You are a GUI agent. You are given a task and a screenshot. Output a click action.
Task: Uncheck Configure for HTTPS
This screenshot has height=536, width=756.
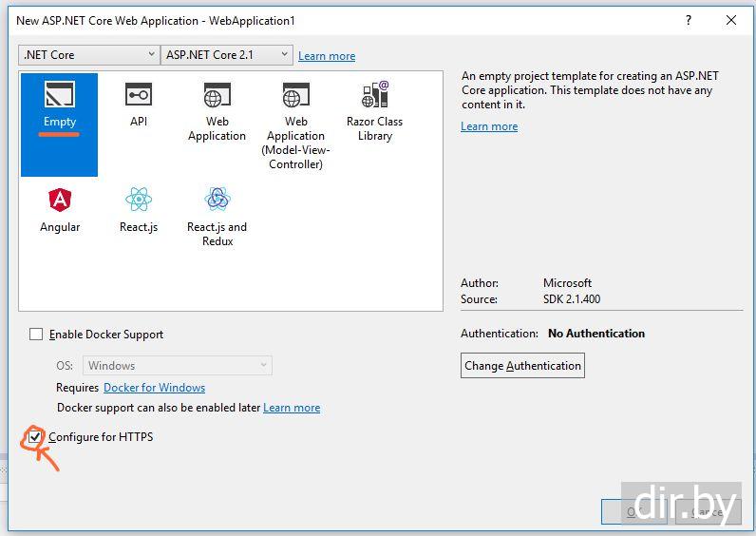[x=35, y=437]
